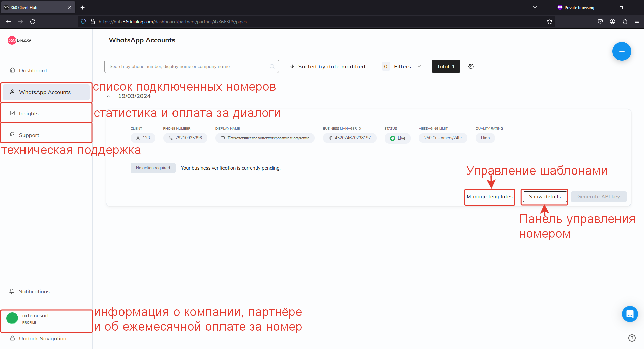Open the browser hamburger menu
The image size is (644, 349).
(636, 22)
